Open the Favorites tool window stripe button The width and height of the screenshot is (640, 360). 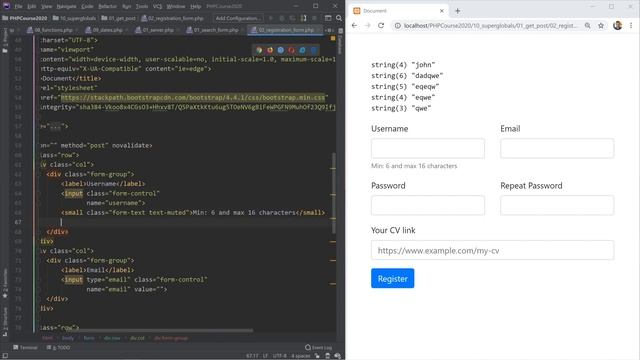click(x=5, y=283)
